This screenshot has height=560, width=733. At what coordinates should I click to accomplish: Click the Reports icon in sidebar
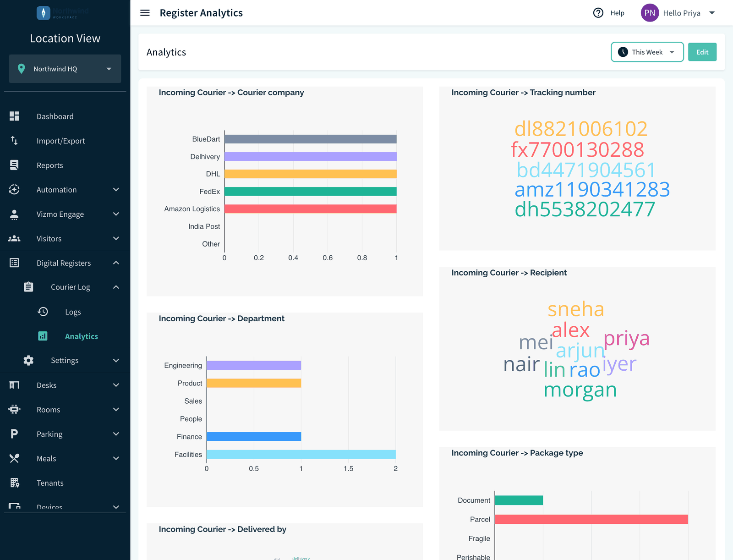[x=14, y=165]
